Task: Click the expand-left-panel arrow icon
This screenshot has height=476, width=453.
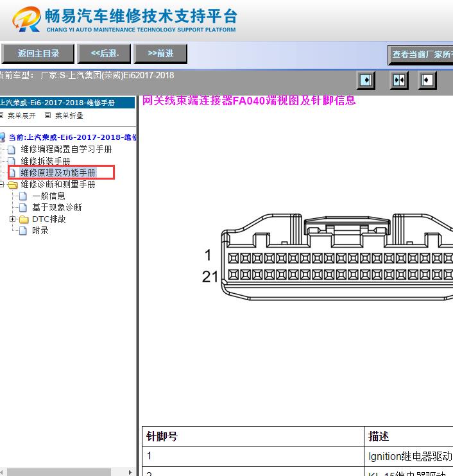Action: click(366, 80)
